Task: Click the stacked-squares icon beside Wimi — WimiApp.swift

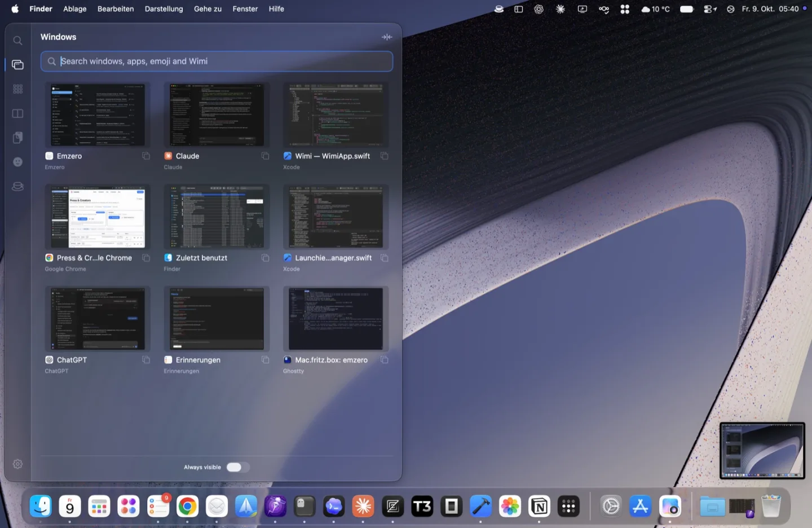Action: (384, 156)
